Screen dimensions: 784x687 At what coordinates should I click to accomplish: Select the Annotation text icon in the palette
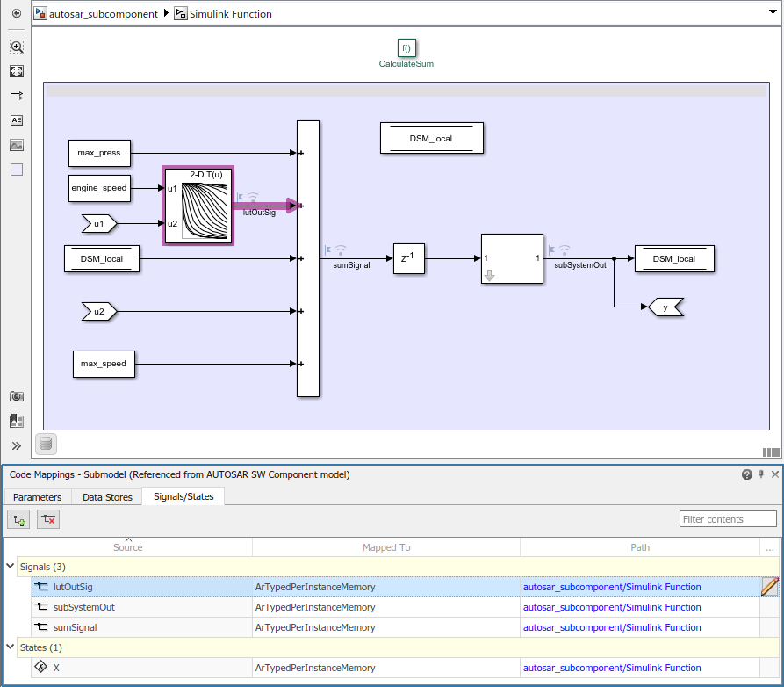click(x=16, y=120)
